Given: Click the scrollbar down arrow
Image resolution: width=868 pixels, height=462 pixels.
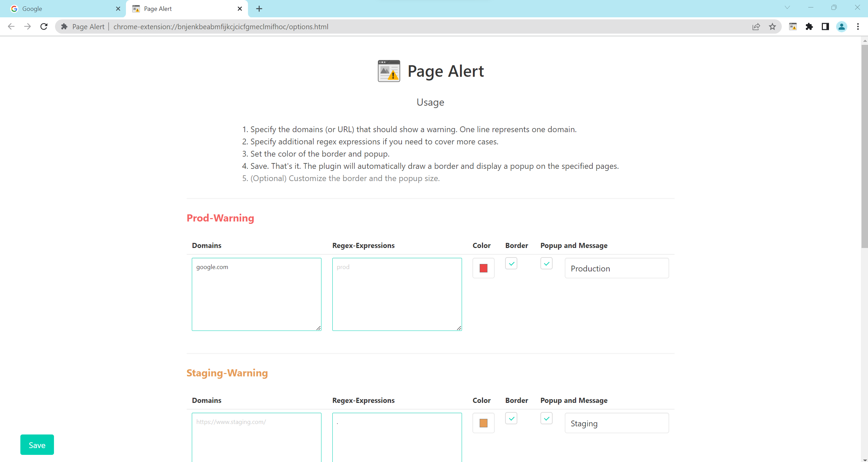Looking at the screenshot, I should click(x=864, y=459).
